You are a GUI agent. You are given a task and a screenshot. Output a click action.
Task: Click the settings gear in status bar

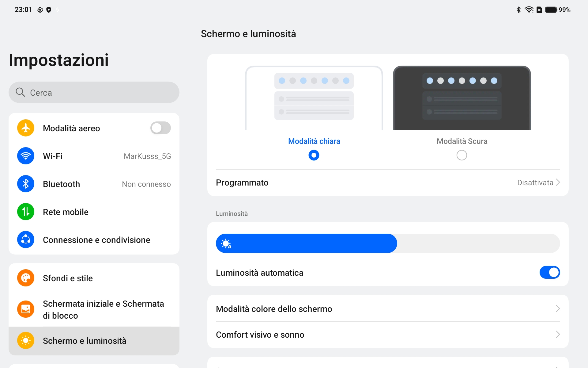pos(40,10)
